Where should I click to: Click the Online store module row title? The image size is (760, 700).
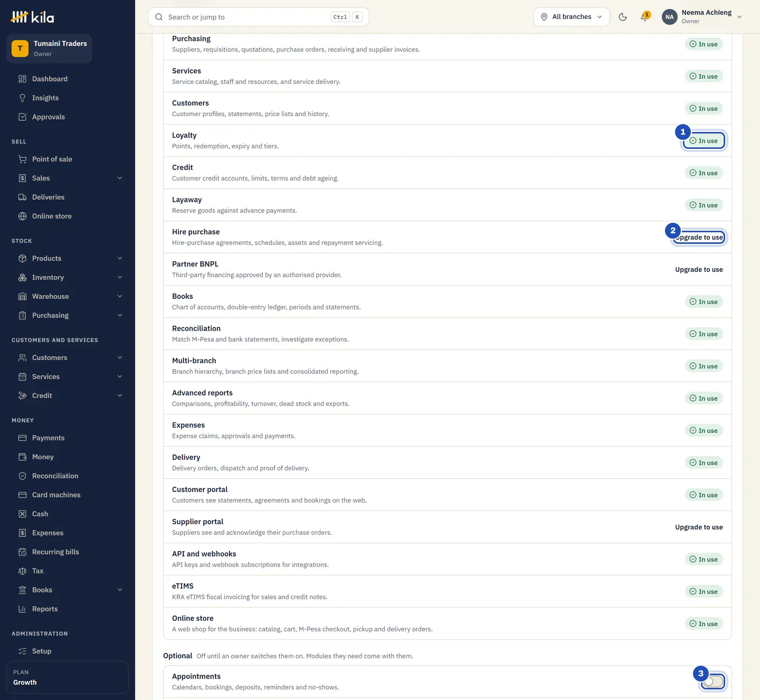coord(193,618)
